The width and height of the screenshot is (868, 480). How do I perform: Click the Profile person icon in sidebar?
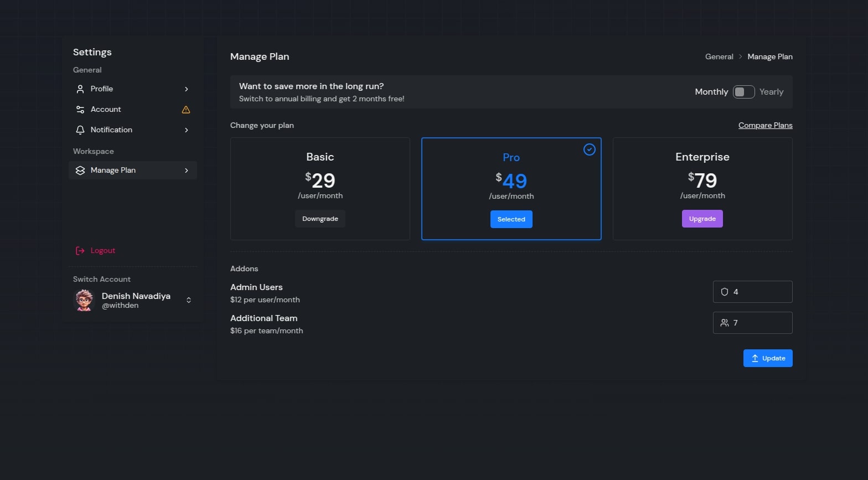(x=80, y=89)
